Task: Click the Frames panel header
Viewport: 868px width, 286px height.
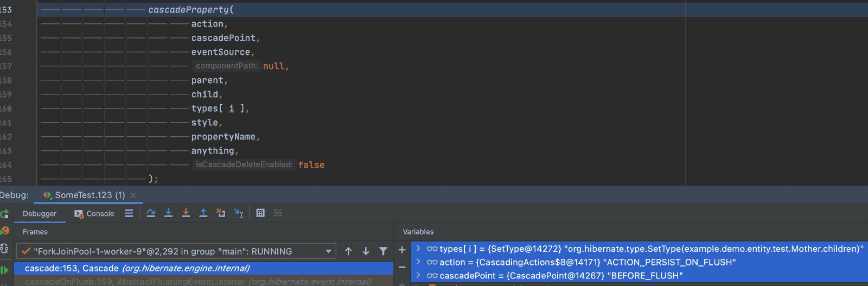Action: [x=35, y=232]
